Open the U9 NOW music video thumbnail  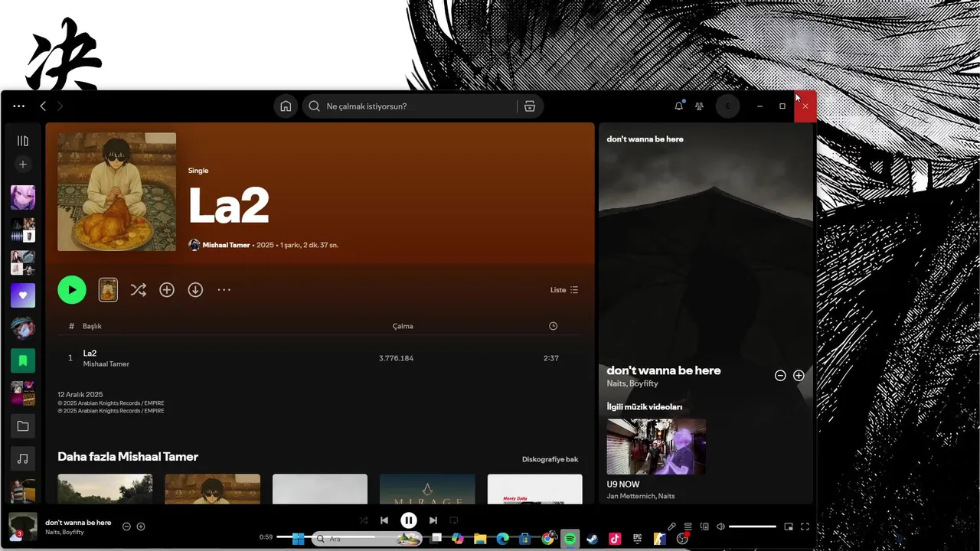[x=656, y=447]
